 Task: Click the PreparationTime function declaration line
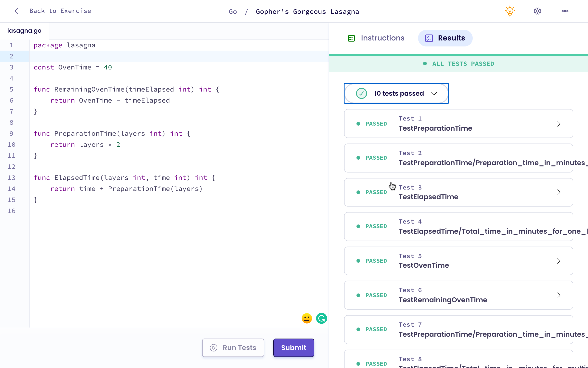click(x=112, y=133)
